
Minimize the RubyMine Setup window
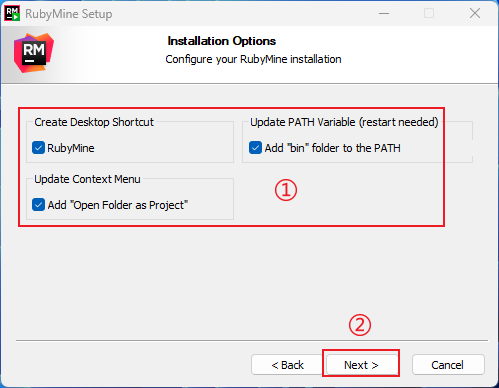384,13
